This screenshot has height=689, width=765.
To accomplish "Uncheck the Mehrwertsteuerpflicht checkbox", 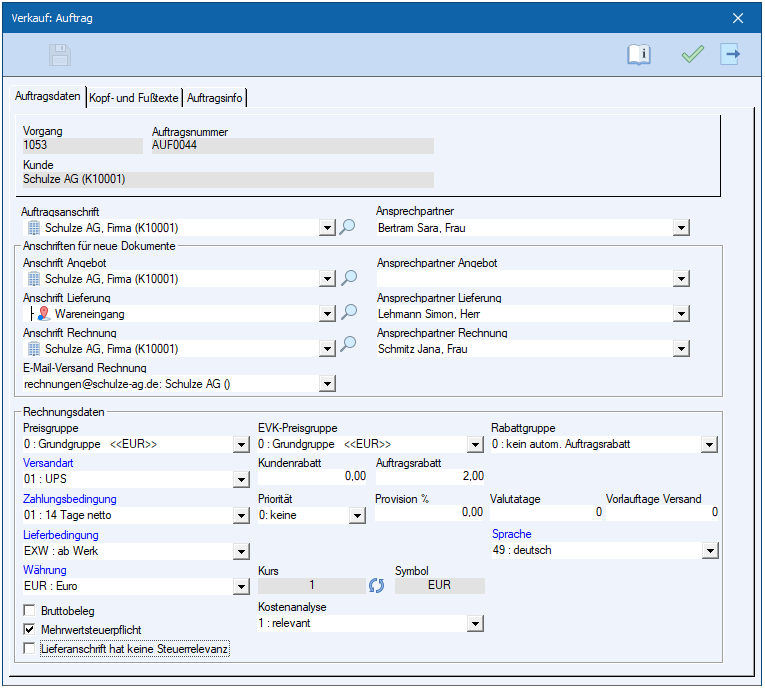I will click(29, 630).
